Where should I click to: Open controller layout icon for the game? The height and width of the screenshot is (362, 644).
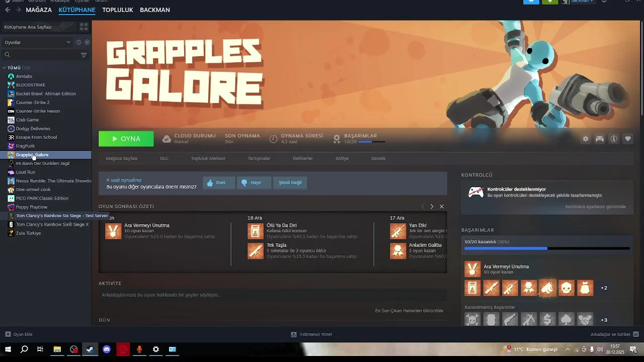600,139
